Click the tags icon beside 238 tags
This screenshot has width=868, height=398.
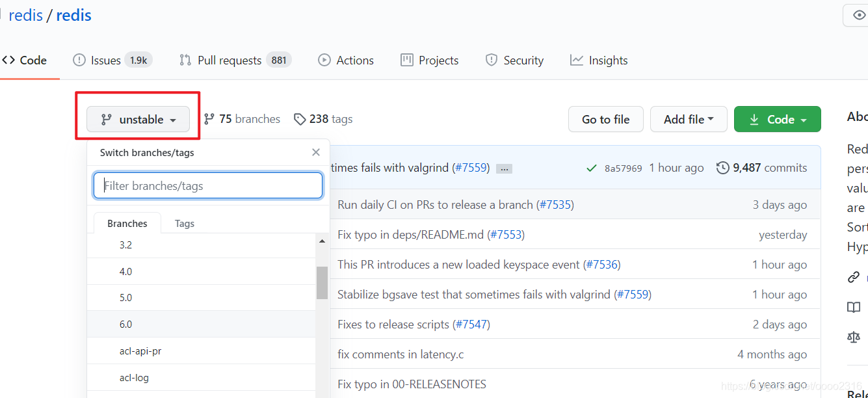(x=300, y=120)
